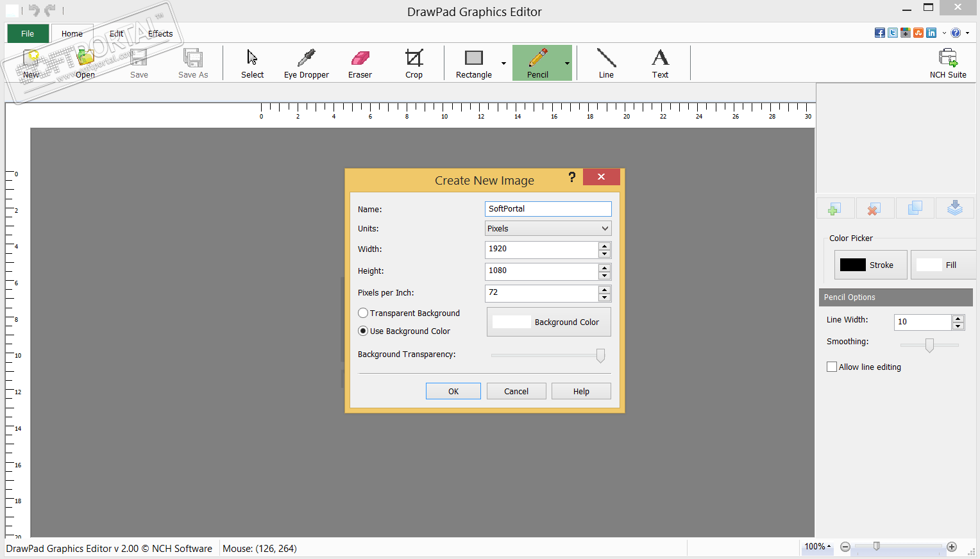Viewport: 980px width, 559px height.
Task: Expand the help menu dropdown arrow
Action: coord(967,33)
